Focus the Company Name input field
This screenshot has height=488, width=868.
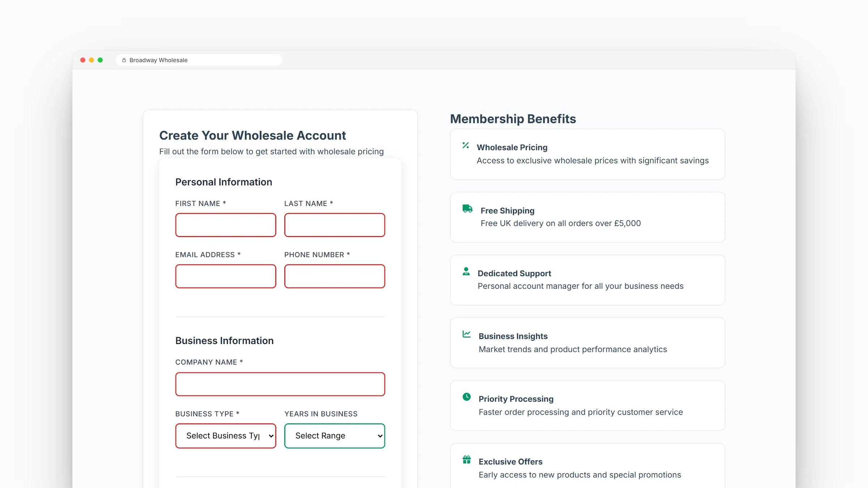280,384
